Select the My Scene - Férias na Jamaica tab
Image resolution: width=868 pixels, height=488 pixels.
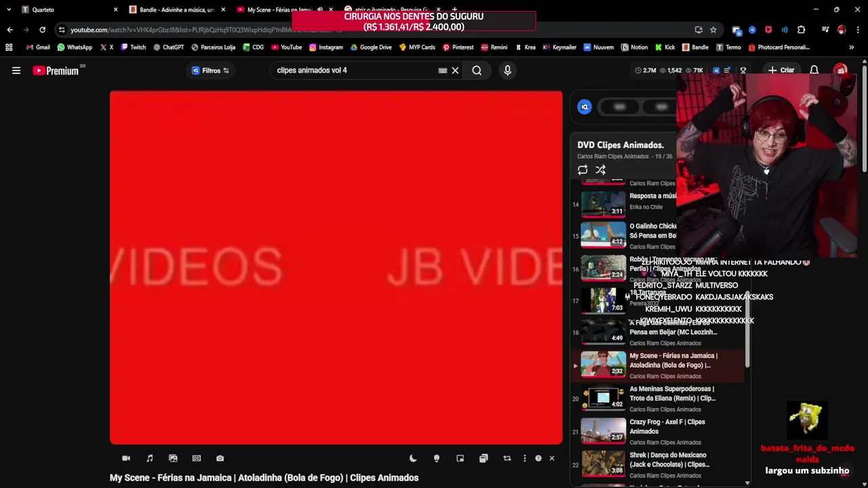285,9
